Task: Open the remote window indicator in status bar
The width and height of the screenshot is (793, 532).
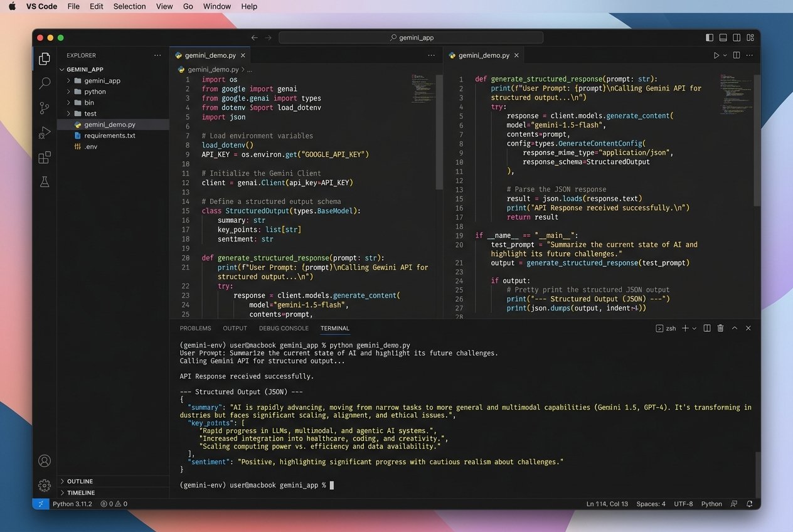Action: click(x=41, y=504)
